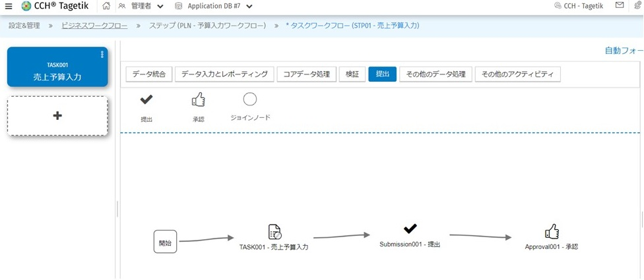Screen dimensions: 644x280
Task: Click the Approval001 承認 node icon
Action: click(552, 231)
